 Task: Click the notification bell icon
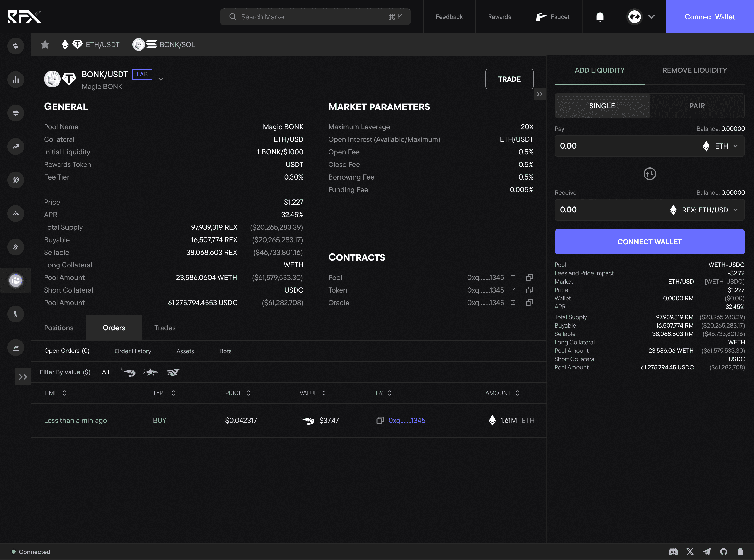click(x=600, y=16)
